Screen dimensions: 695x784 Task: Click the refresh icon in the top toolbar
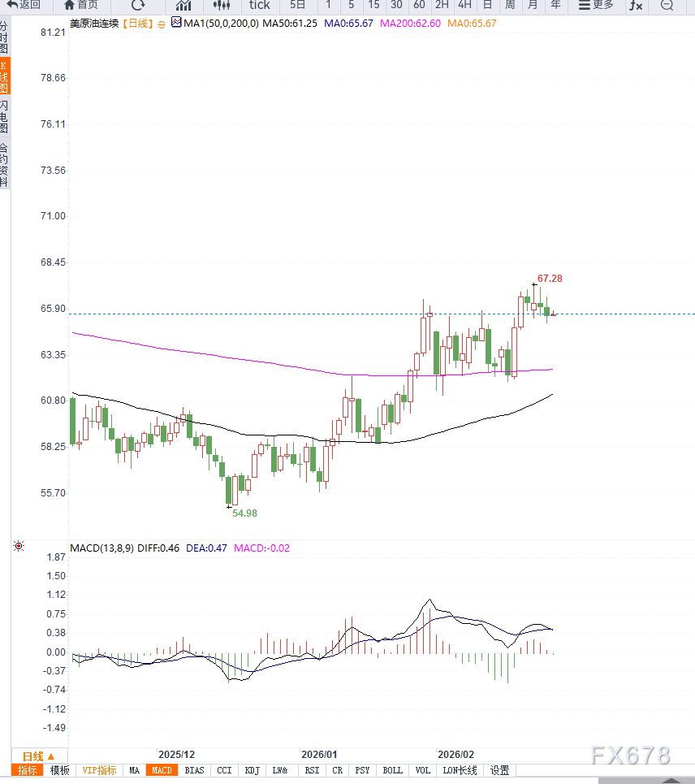138,5
